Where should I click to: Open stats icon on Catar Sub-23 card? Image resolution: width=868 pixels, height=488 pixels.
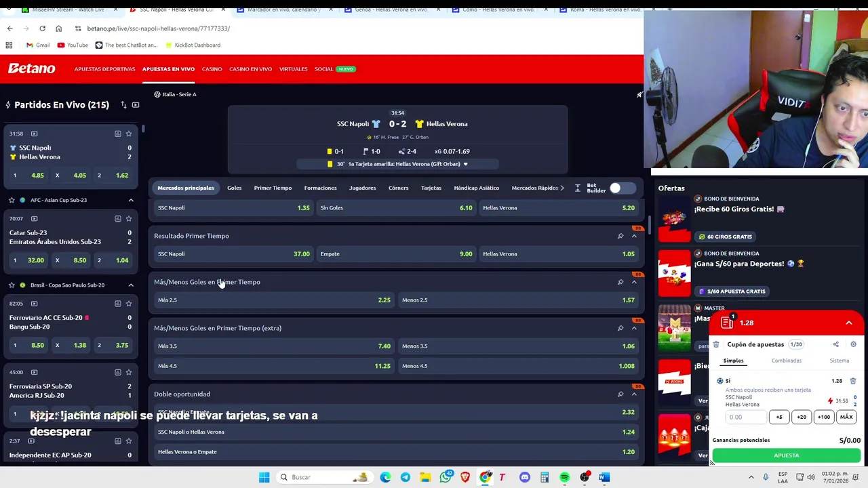click(x=117, y=218)
